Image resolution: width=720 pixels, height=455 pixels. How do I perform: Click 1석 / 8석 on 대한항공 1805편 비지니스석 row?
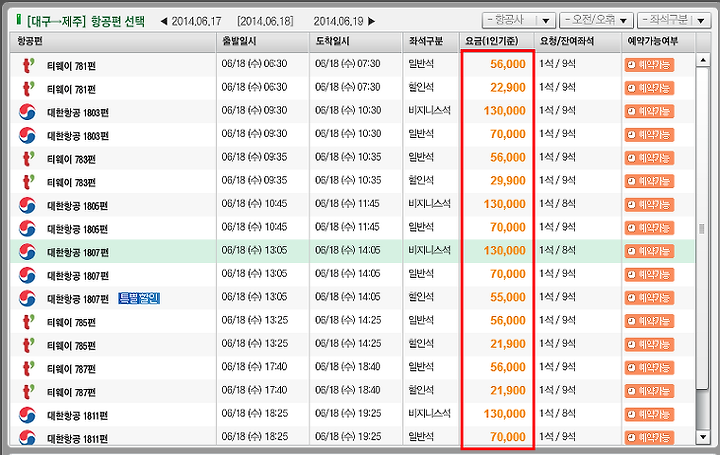557,203
